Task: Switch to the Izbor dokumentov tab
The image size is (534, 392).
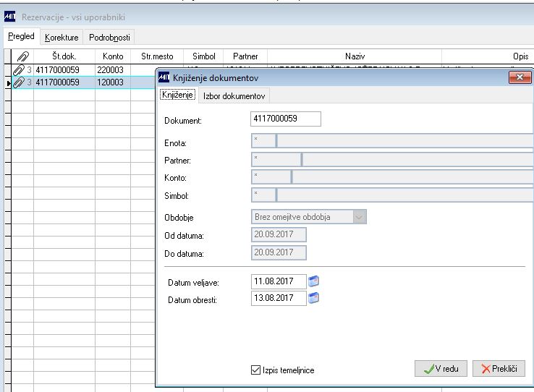Action: click(234, 96)
